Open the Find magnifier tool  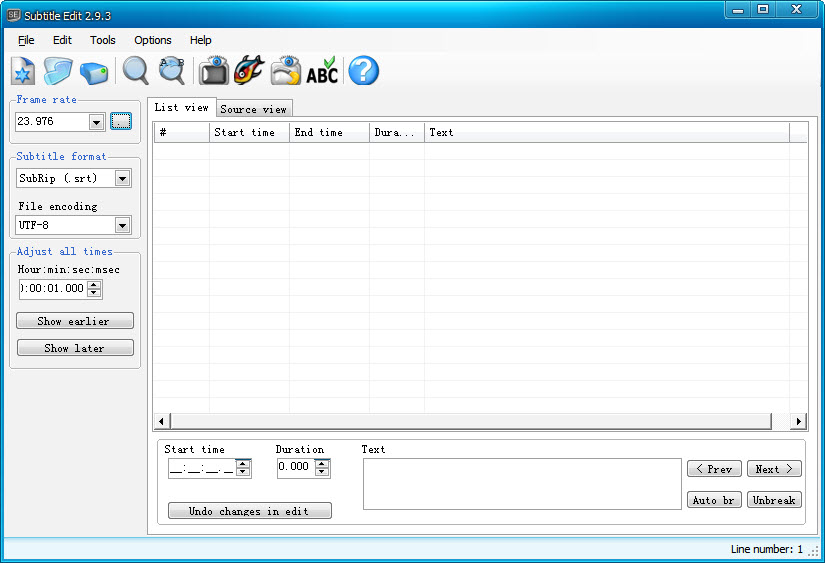click(135, 71)
